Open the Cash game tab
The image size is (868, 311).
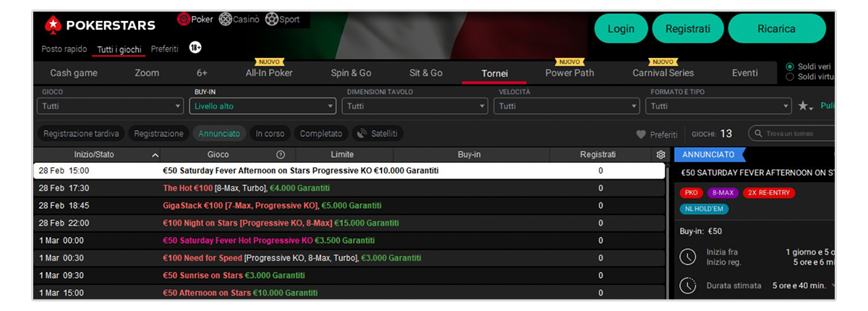[74, 73]
